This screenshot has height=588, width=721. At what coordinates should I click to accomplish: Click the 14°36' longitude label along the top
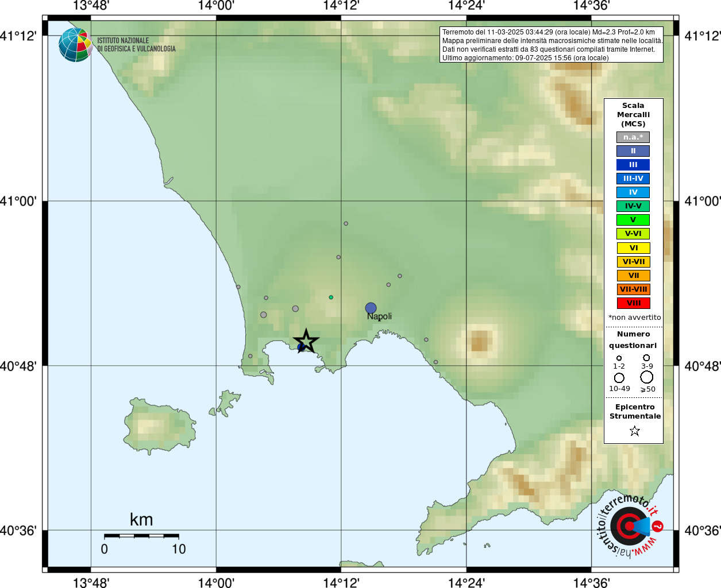click(x=592, y=6)
